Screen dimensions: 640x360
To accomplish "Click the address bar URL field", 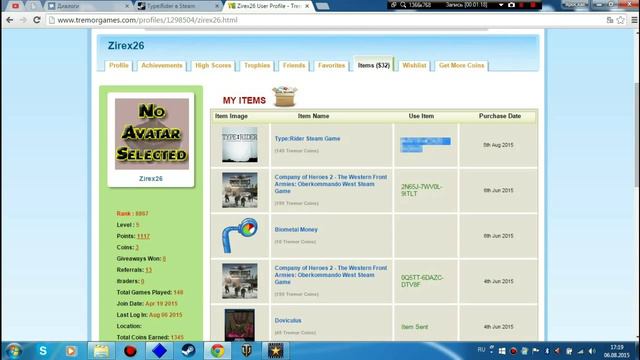I will click(327, 20).
